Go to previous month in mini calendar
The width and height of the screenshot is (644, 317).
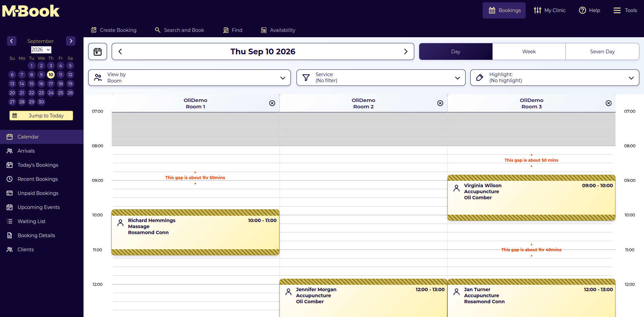(11, 41)
